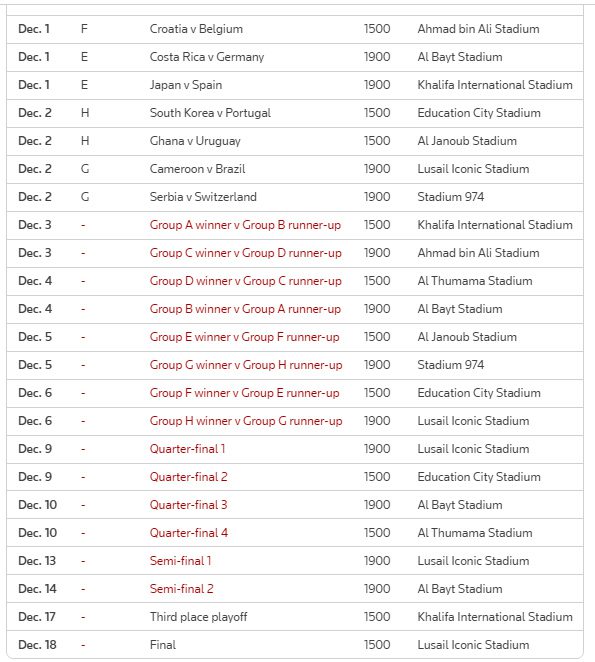Click Group F winner v Group E runner-up
Viewport: 595px width, 662px height.
click(x=244, y=393)
